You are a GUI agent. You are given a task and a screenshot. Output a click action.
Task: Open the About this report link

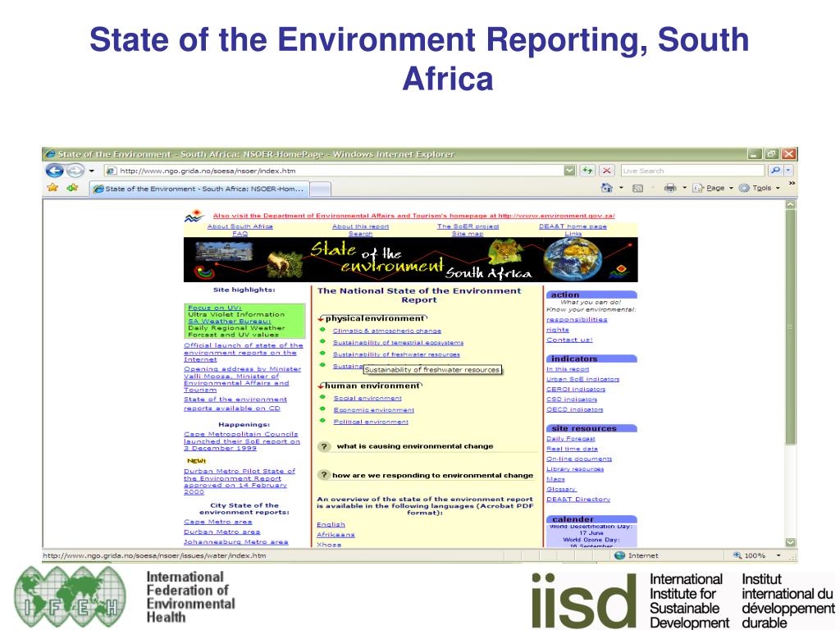(361, 226)
